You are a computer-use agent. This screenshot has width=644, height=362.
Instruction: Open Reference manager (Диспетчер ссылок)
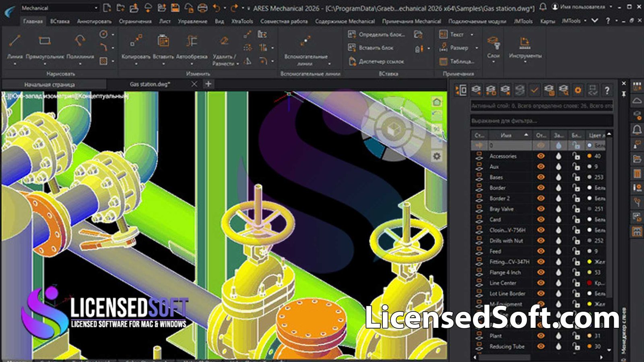376,62
